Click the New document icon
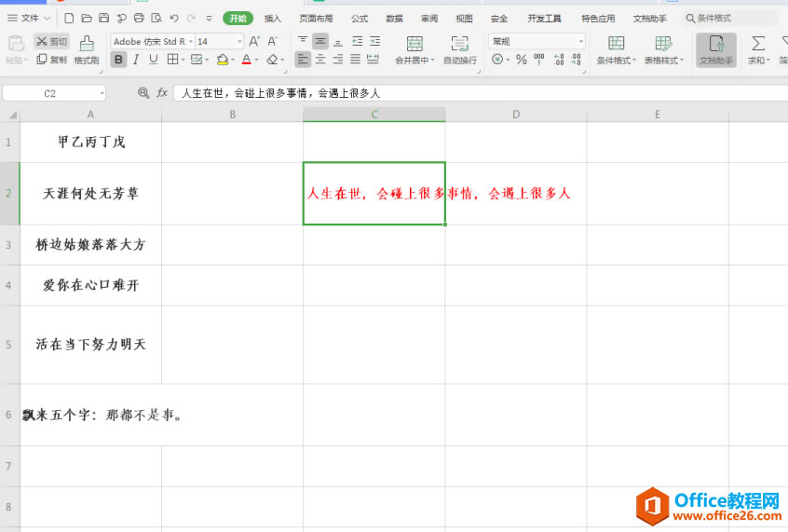 69,19
